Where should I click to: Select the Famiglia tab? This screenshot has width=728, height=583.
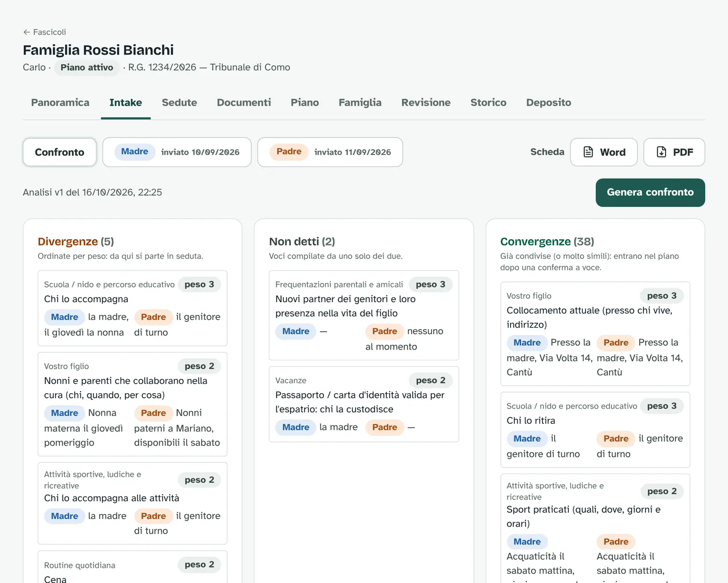click(360, 102)
